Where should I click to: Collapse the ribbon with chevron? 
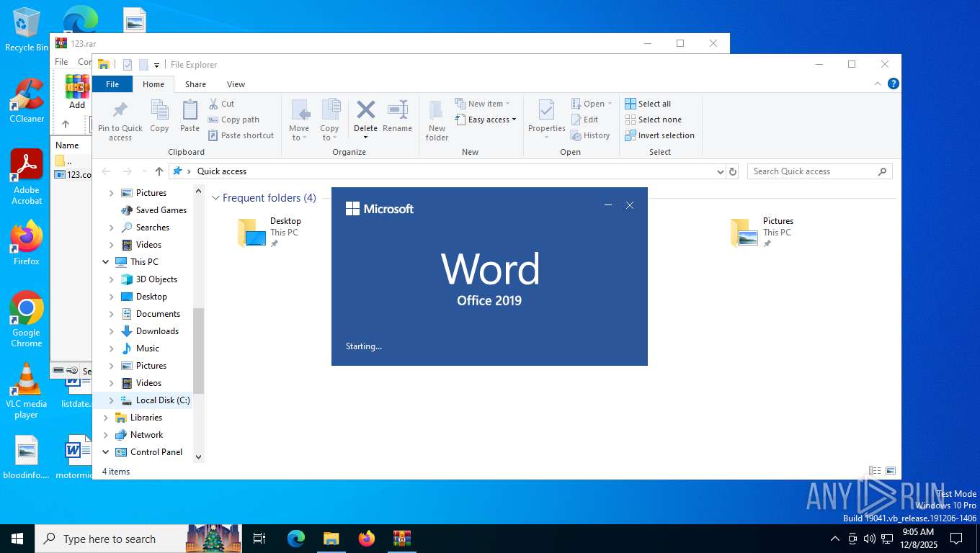(x=878, y=84)
